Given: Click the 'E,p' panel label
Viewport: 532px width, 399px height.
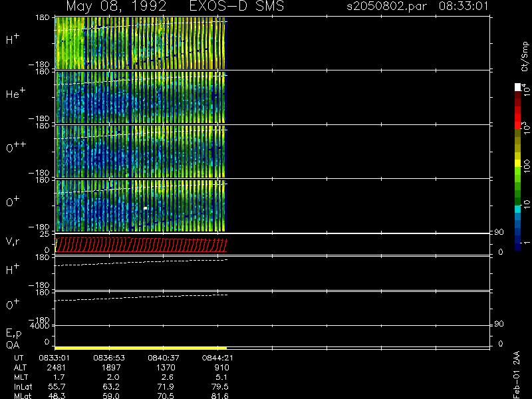Looking at the screenshot, I should click(x=13, y=334).
